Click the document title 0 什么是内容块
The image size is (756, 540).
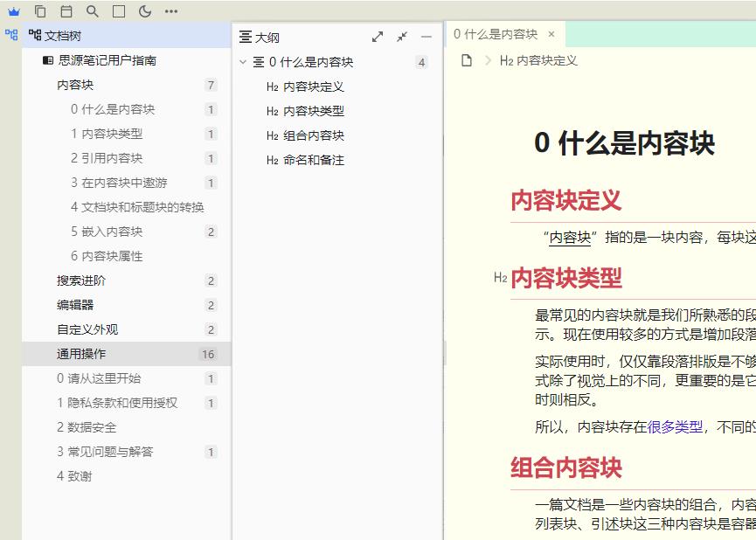coord(624,143)
